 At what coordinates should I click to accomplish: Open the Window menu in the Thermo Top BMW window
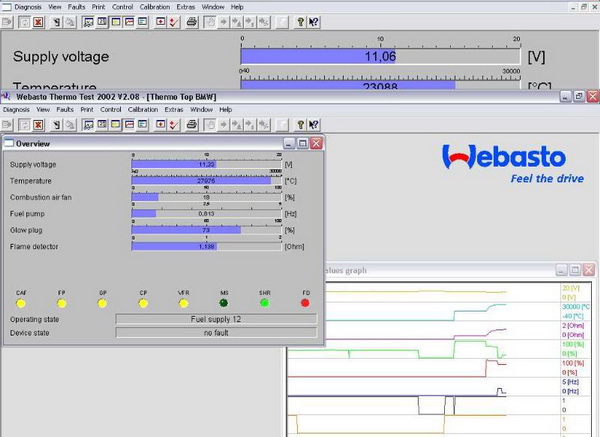(x=201, y=109)
